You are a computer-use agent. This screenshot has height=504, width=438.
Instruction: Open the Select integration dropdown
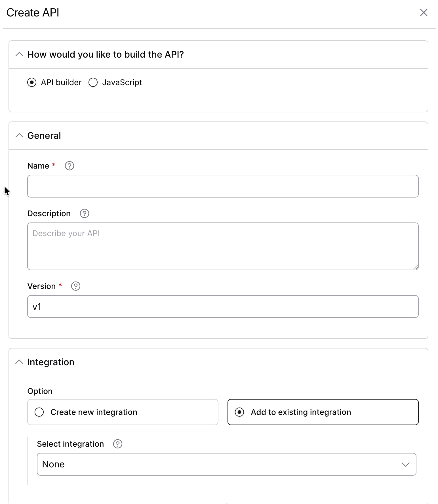(x=227, y=464)
